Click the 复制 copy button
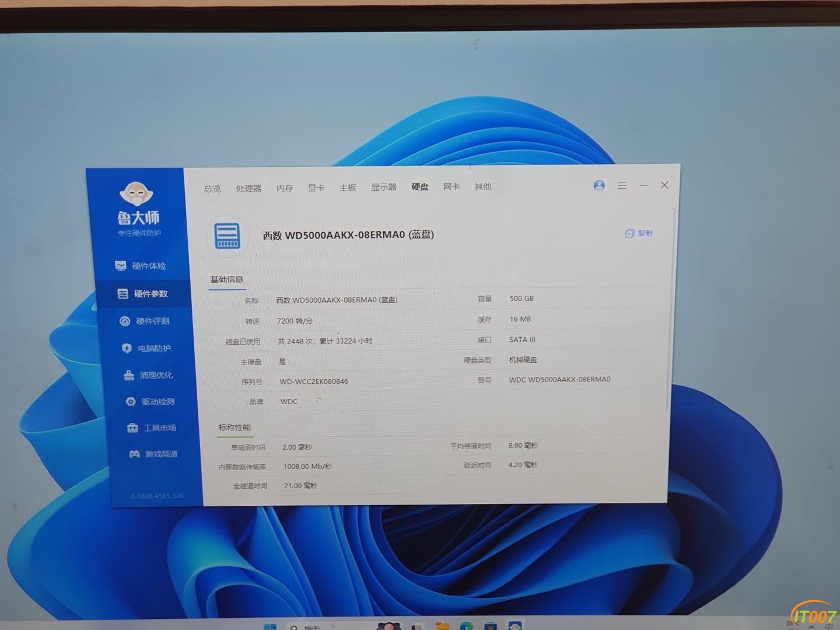 pos(639,233)
